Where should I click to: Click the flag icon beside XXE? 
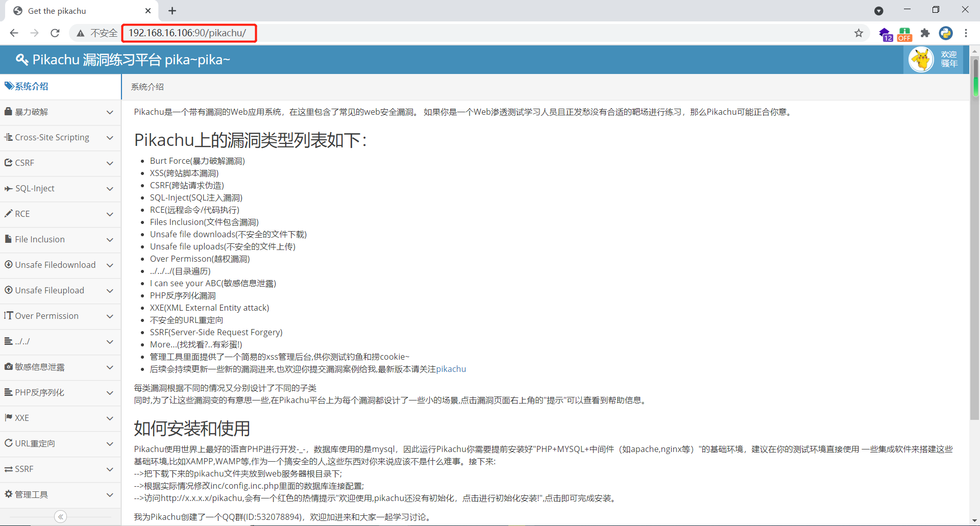coord(8,417)
